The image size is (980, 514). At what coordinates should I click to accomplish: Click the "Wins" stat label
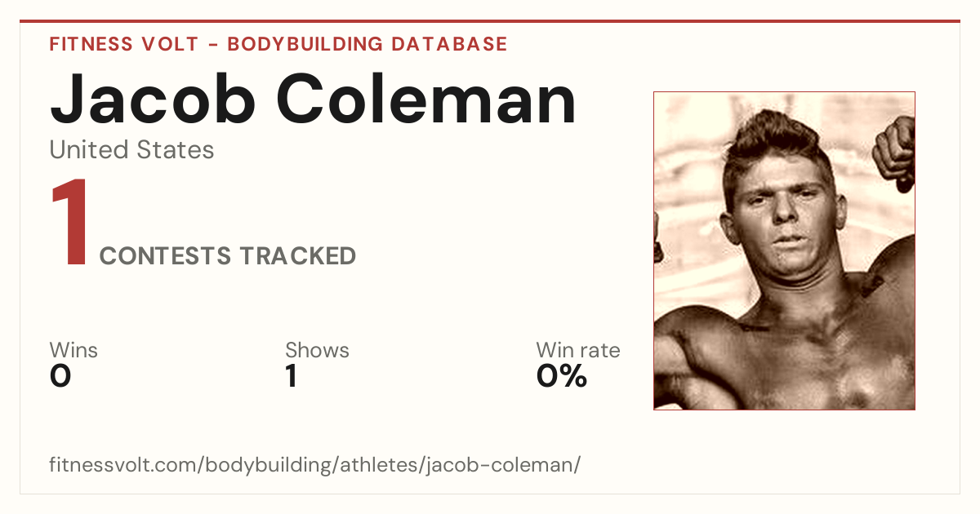tap(73, 351)
